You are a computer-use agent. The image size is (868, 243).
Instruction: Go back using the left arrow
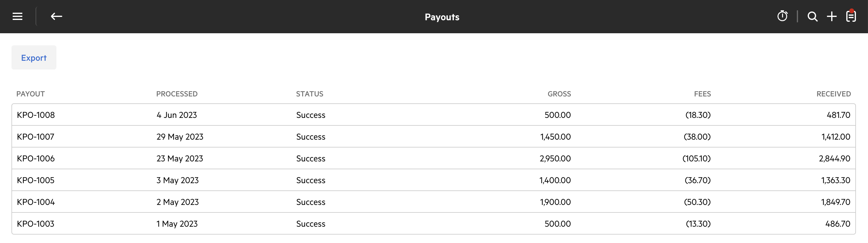[56, 17]
